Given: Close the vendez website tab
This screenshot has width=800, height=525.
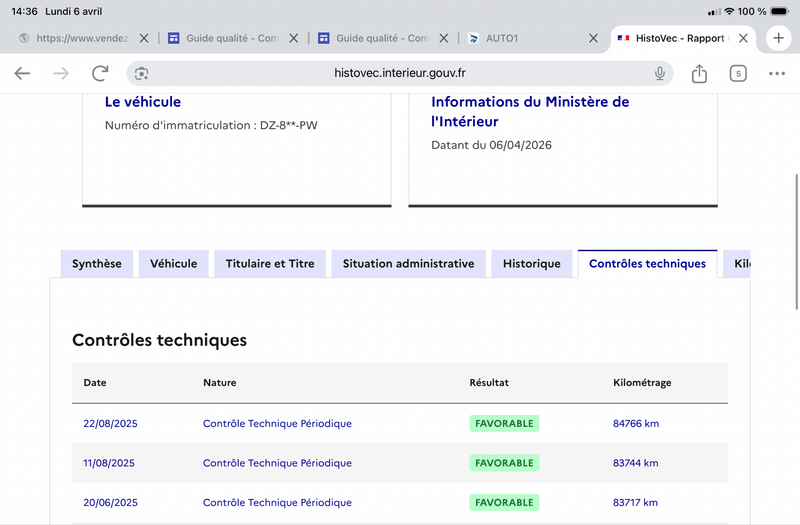Looking at the screenshot, I should [143, 38].
